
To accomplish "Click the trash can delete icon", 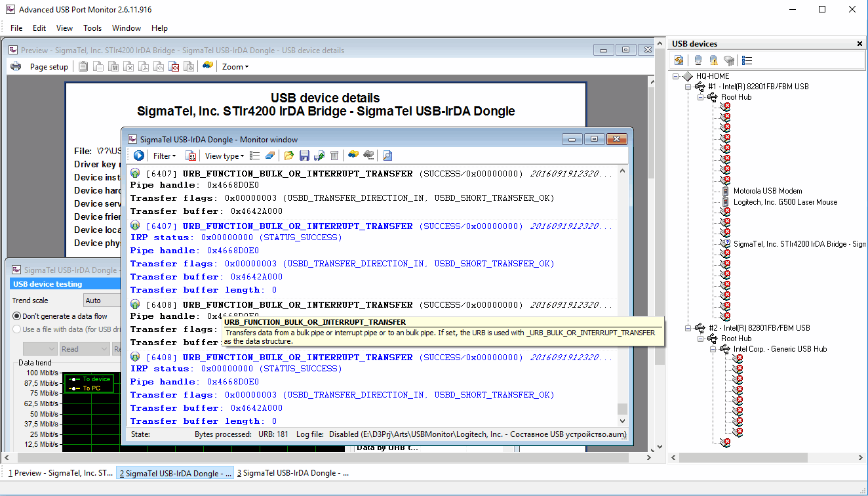I will click(x=334, y=155).
